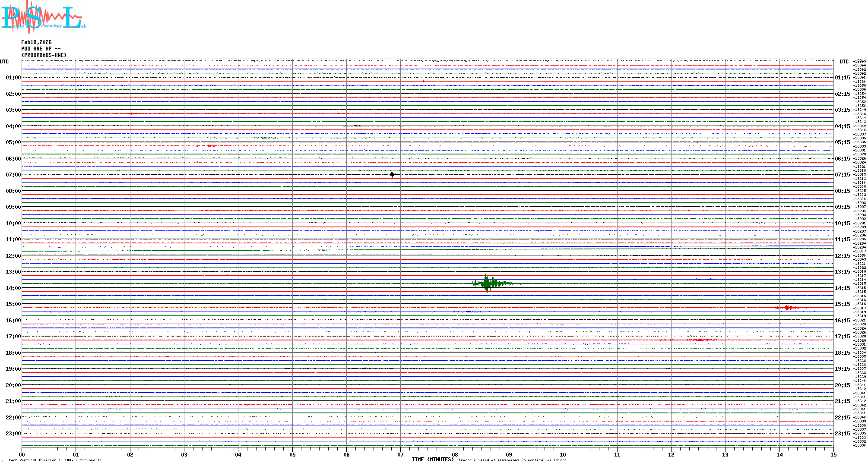Image resolution: width=868 pixels, height=466 pixels.
Task: Click minute 00 on the bottom axis
Action: pos(22,454)
